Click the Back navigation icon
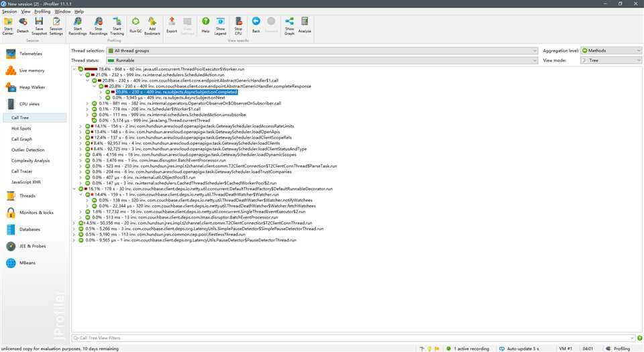Viewport: 644px width, 352px height. tap(256, 25)
